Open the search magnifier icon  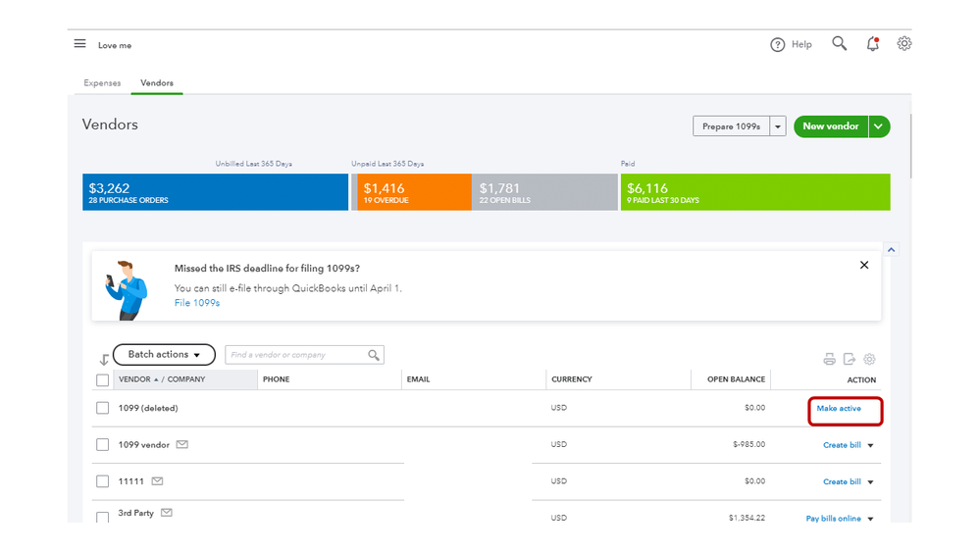[x=839, y=44]
